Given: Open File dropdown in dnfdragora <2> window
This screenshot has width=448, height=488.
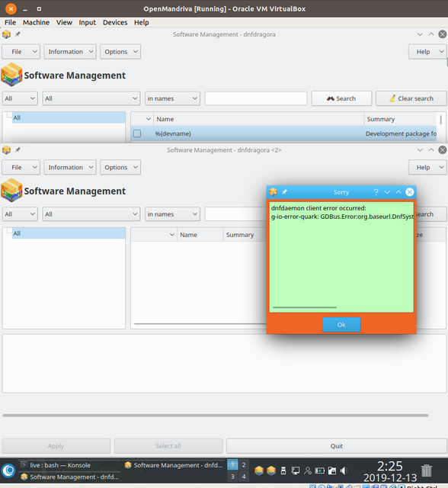Looking at the screenshot, I should pyautogui.click(x=21, y=168).
